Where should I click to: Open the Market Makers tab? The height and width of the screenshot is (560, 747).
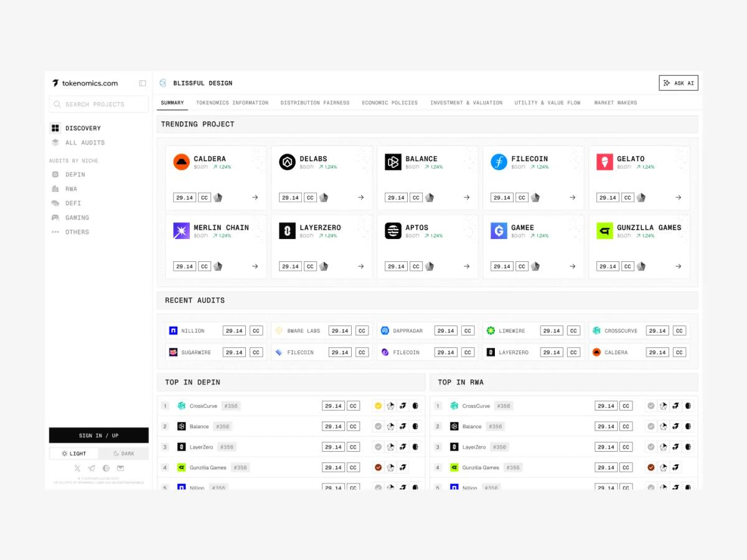(616, 103)
